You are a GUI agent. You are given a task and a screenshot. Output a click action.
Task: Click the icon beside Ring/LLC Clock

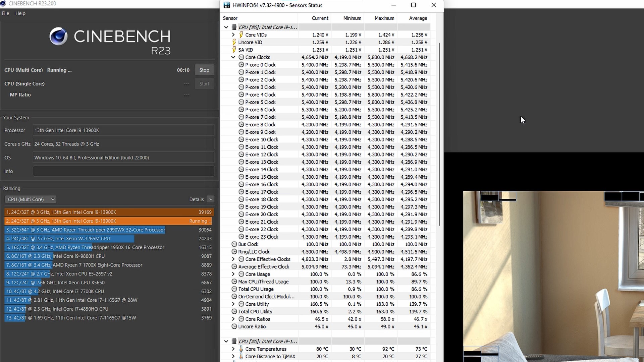pyautogui.click(x=234, y=252)
